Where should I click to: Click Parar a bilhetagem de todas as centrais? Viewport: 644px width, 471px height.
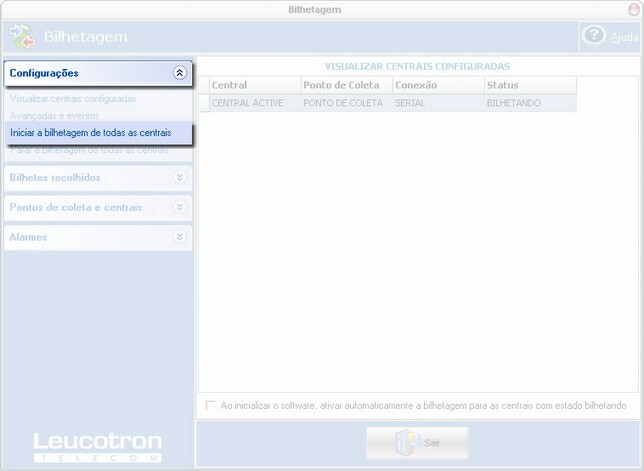tap(89, 150)
